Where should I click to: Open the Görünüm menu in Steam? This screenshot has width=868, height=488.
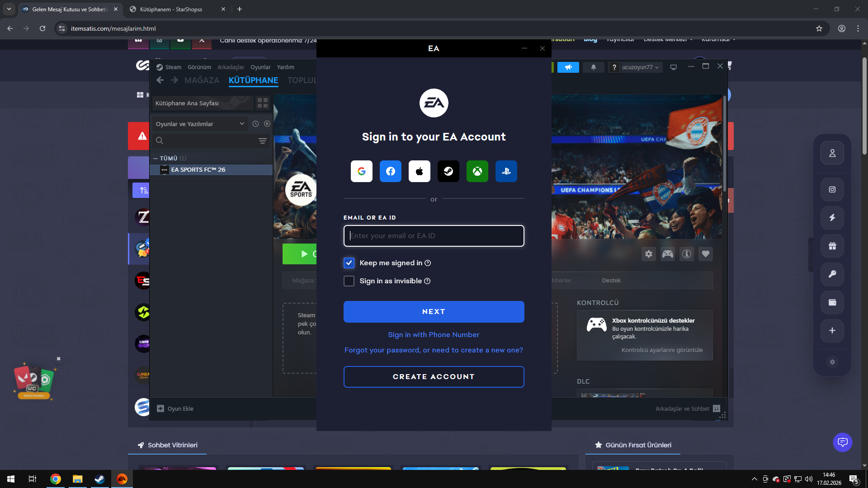click(199, 67)
